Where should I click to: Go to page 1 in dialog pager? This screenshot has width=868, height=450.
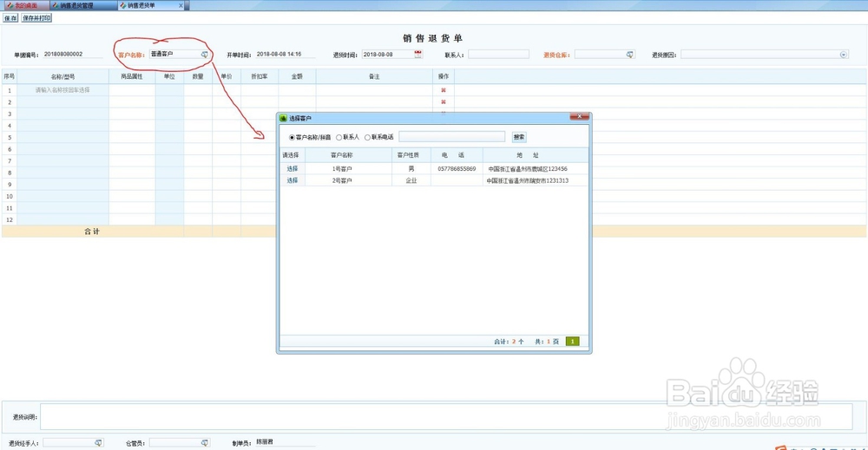572,341
